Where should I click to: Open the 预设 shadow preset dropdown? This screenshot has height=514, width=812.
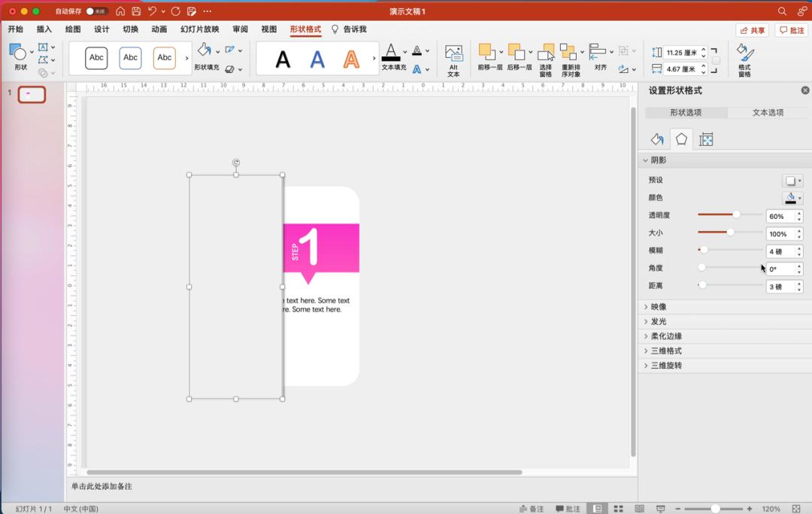click(x=793, y=179)
